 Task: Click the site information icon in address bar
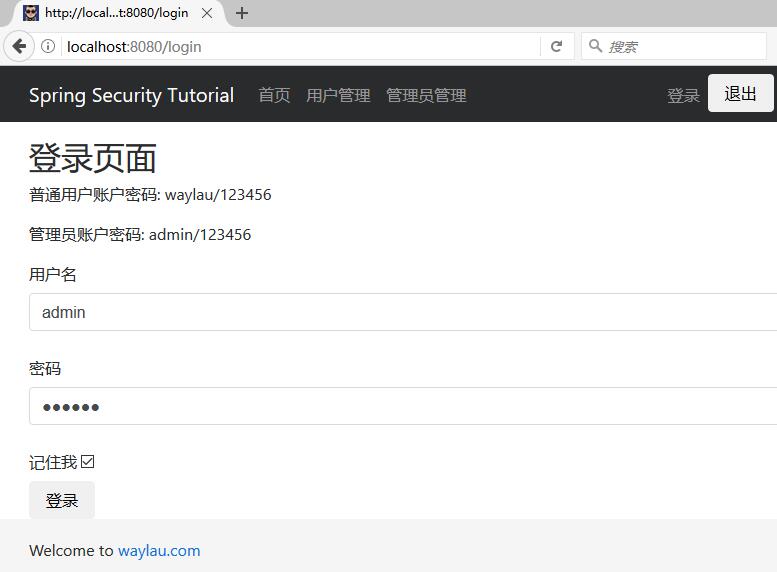pos(48,47)
